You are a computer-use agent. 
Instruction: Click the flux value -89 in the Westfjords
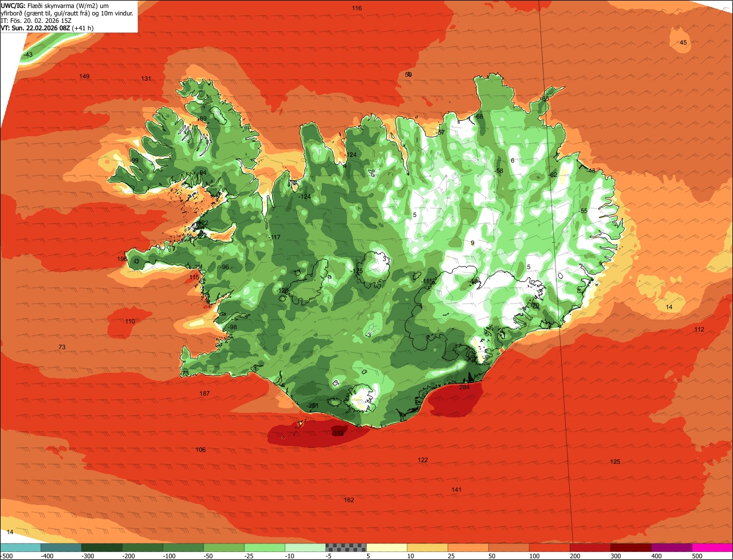[202, 119]
